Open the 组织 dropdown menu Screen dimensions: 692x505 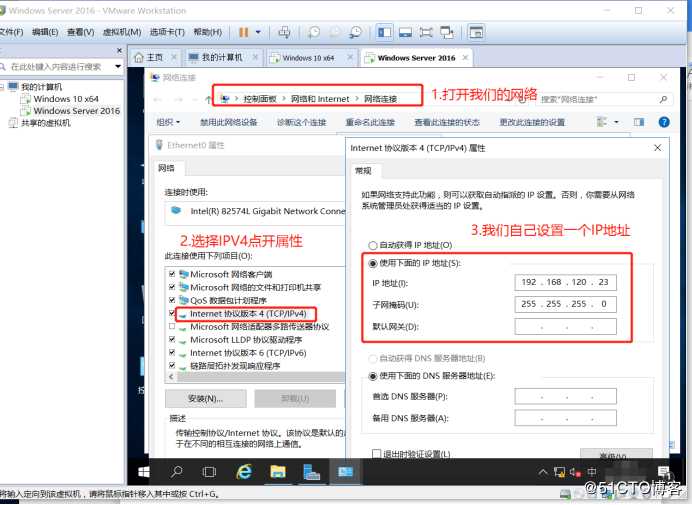point(168,122)
